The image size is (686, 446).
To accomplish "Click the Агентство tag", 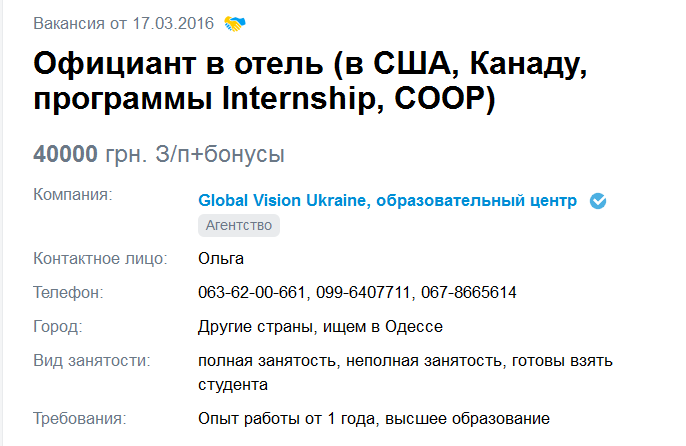I will 238,225.
